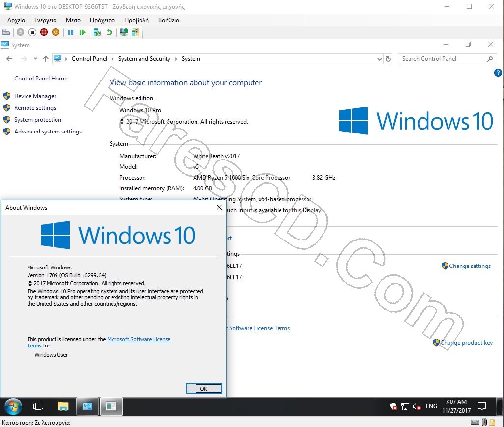Minimize the inner System window
Image resolution: width=504 pixels, height=427 pixels.
click(x=446, y=44)
